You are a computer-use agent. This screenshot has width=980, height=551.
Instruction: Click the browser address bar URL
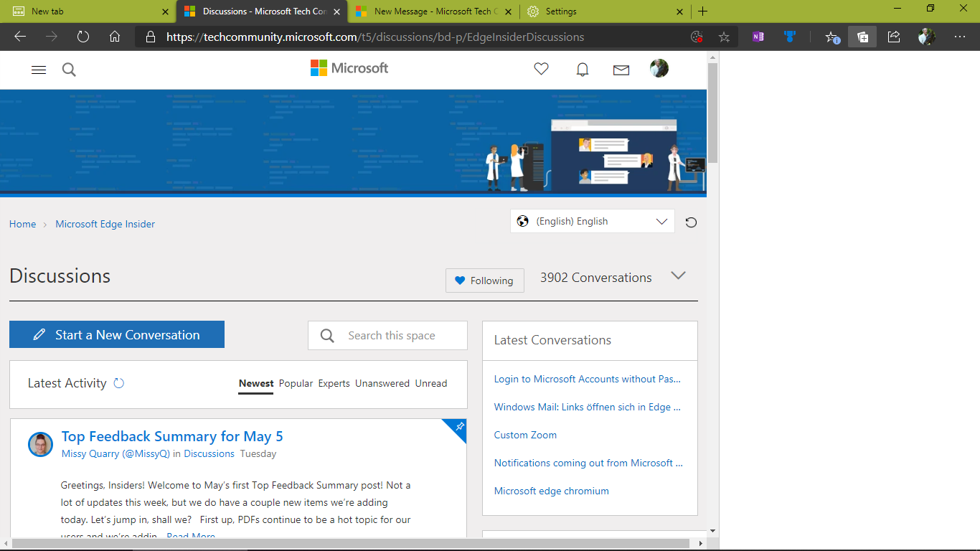click(x=375, y=37)
